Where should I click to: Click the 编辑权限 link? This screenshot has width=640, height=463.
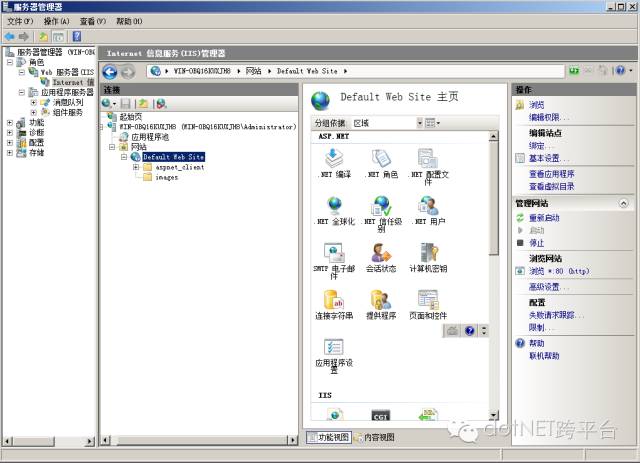click(548, 118)
